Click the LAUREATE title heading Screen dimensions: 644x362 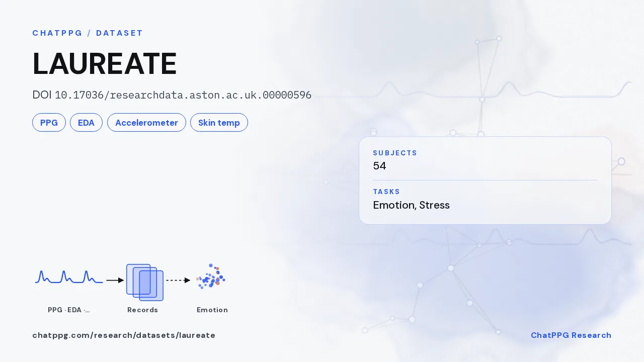click(x=105, y=64)
